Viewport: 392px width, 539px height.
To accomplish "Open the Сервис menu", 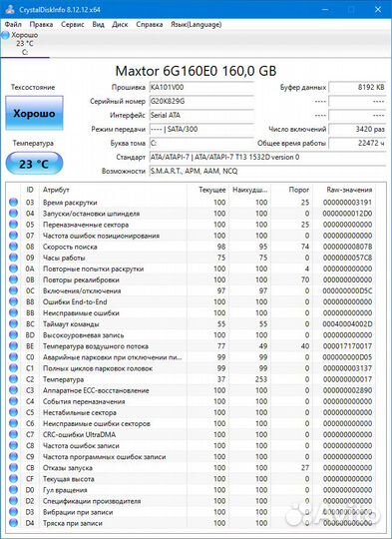I will tap(73, 24).
